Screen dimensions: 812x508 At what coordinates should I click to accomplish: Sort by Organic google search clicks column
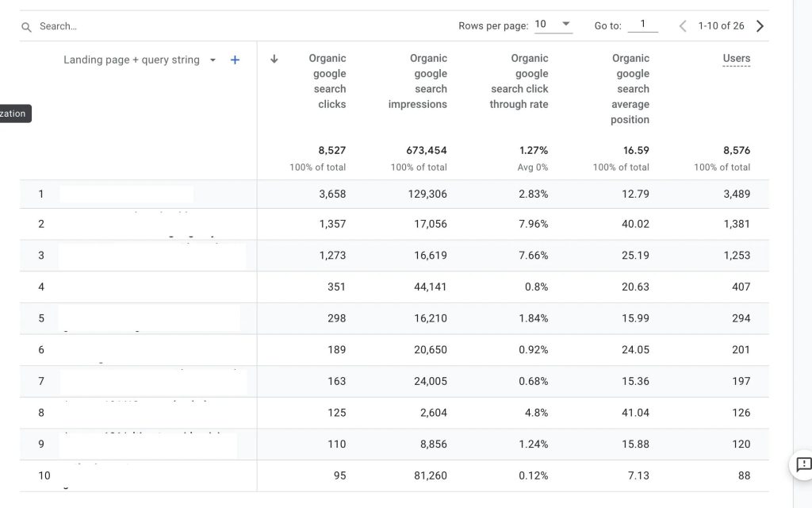click(x=327, y=81)
